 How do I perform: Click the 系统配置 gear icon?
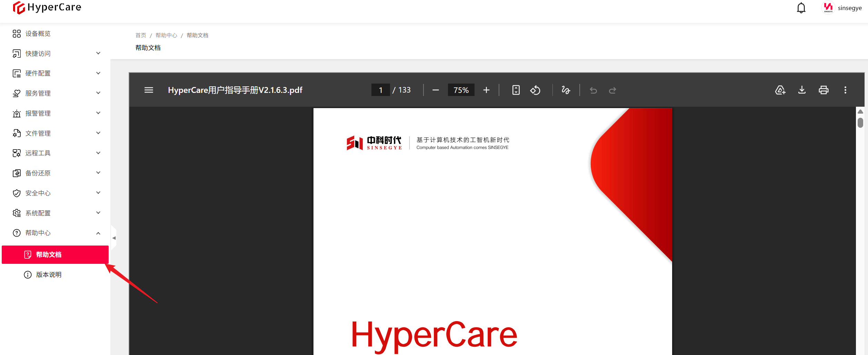tap(17, 213)
